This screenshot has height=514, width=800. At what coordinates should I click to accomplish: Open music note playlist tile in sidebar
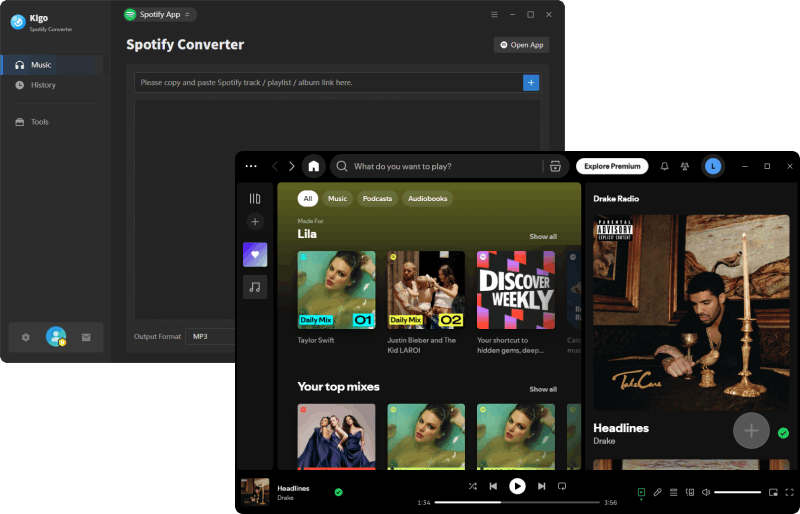[x=255, y=287]
